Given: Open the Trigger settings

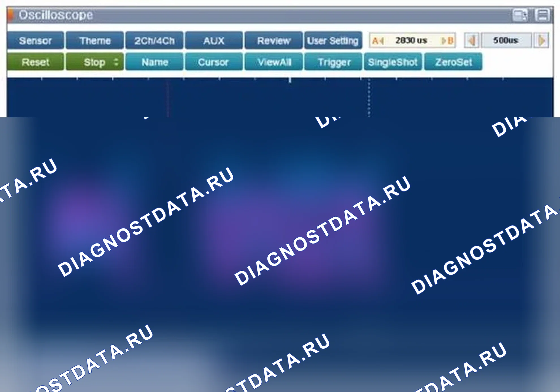Looking at the screenshot, I should point(334,62).
